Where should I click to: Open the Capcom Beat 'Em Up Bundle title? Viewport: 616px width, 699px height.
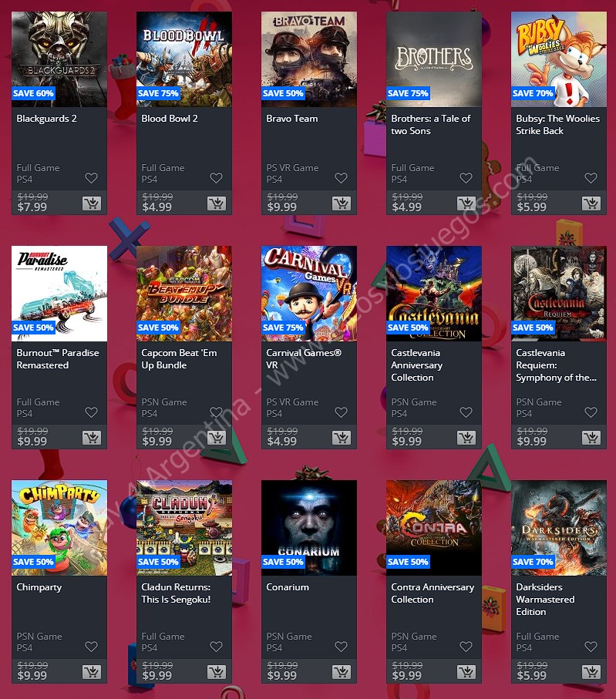pyautogui.click(x=180, y=359)
